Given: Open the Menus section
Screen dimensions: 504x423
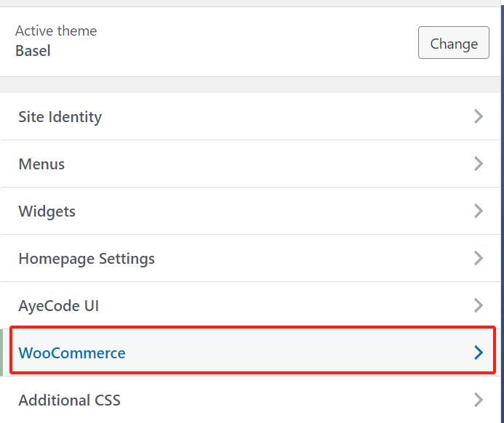Looking at the screenshot, I should pos(41,164).
